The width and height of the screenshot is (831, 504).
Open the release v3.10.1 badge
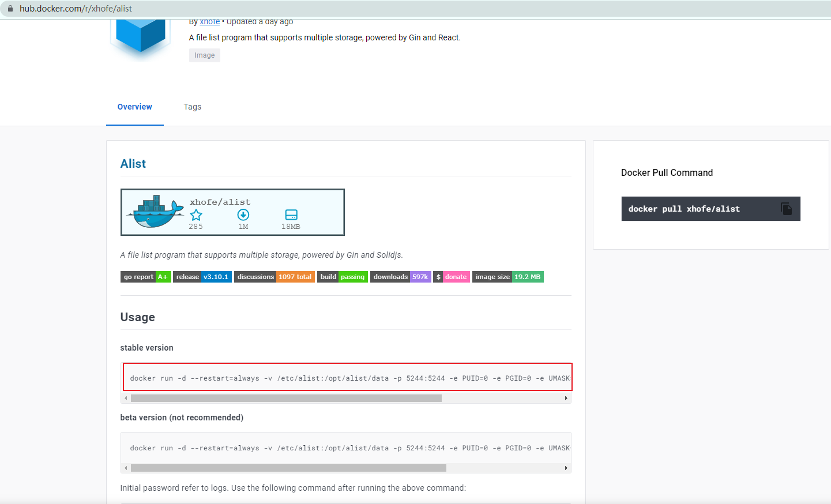pyautogui.click(x=202, y=277)
